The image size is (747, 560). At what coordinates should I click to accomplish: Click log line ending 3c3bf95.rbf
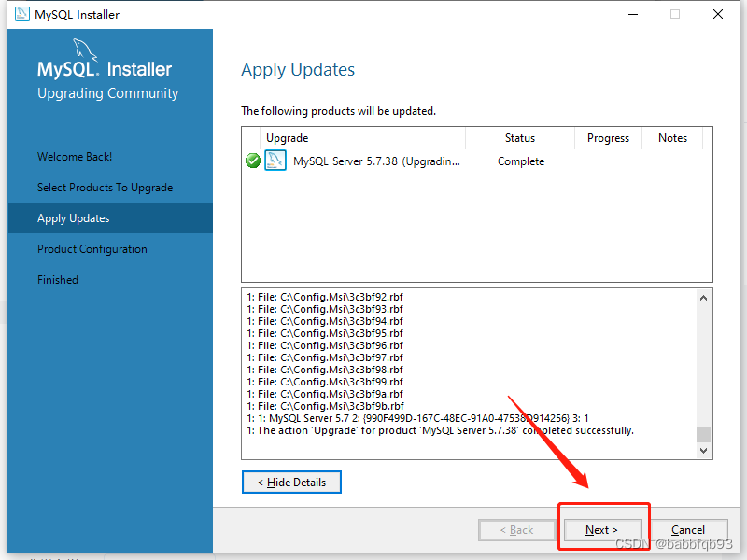325,333
